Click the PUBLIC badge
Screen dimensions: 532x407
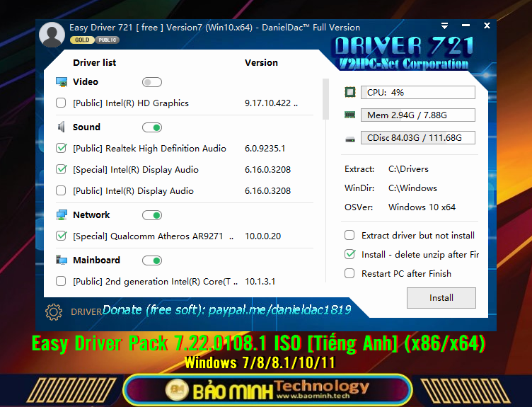(108, 40)
